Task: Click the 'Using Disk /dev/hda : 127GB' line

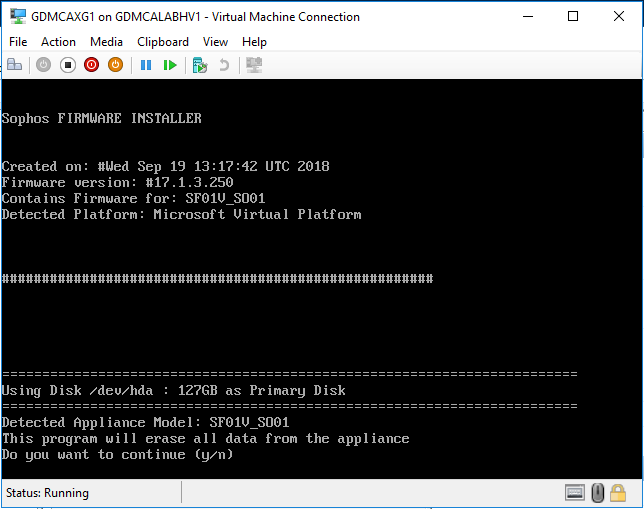Action: (x=174, y=390)
